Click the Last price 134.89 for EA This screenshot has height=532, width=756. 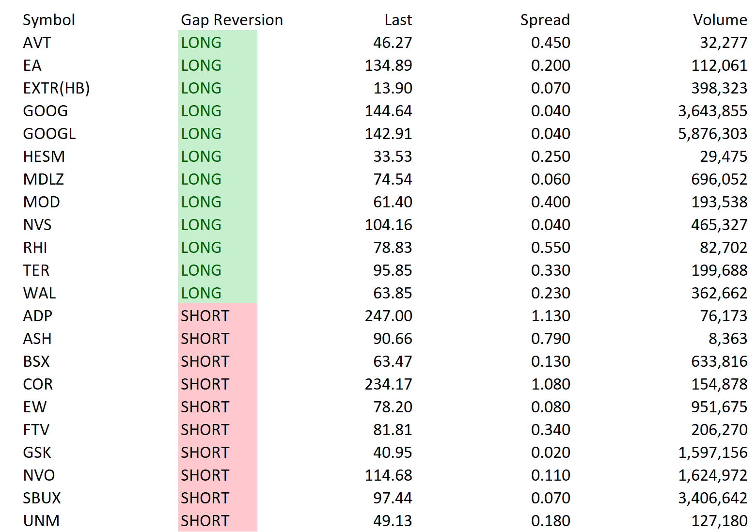click(x=388, y=65)
